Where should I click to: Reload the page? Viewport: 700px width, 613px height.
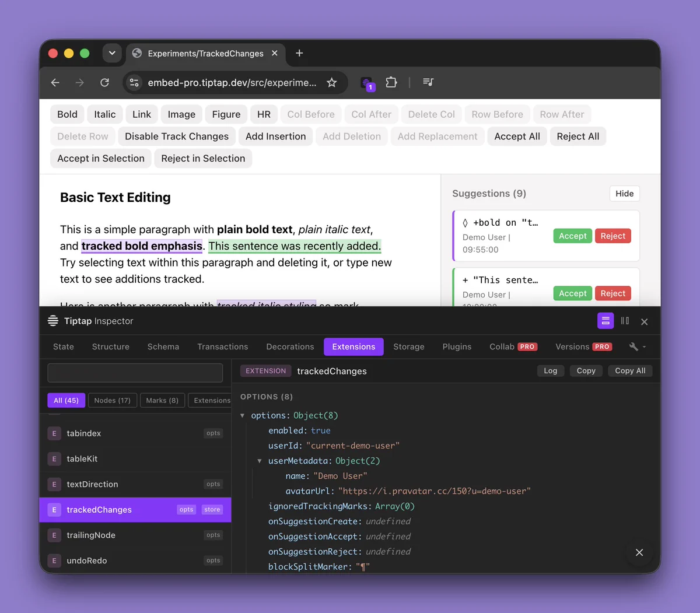click(x=105, y=83)
